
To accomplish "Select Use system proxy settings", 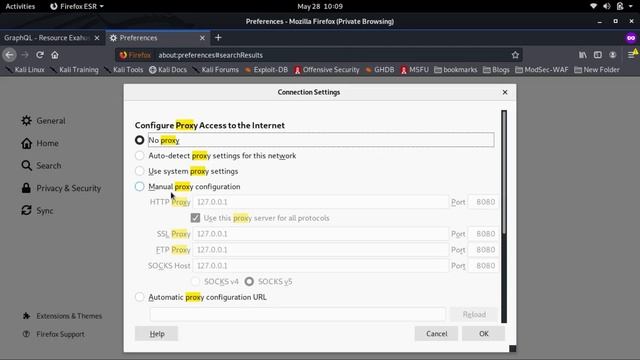I will [140, 171].
